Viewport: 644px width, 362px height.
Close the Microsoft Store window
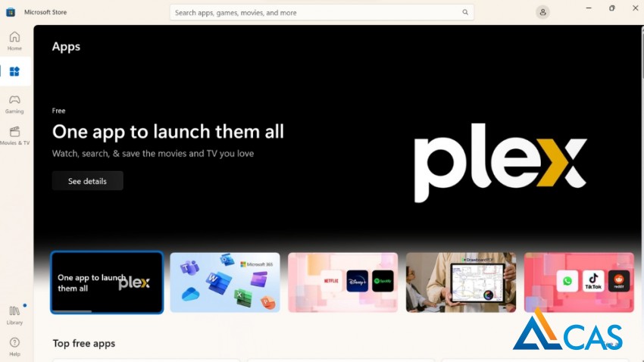(x=635, y=8)
